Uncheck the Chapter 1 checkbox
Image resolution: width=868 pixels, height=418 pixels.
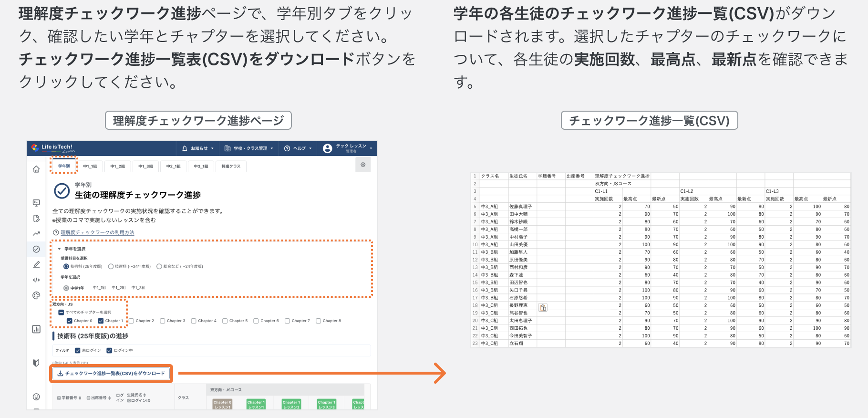[x=101, y=321]
